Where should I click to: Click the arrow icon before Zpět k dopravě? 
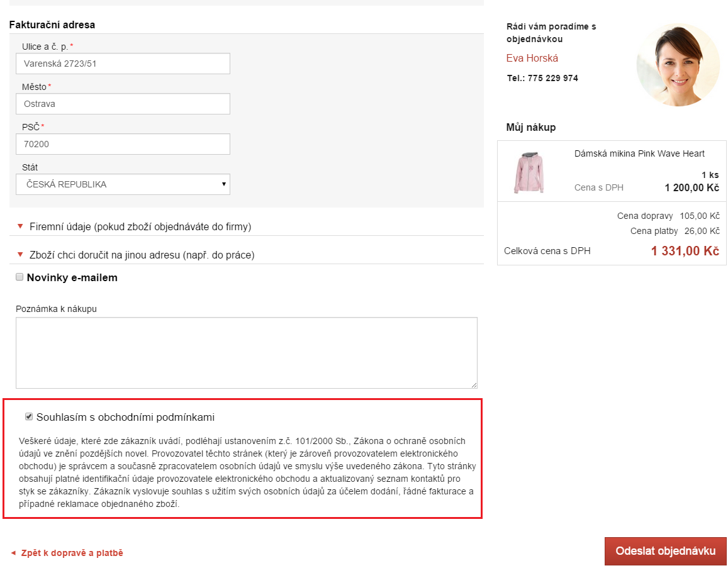tap(13, 553)
